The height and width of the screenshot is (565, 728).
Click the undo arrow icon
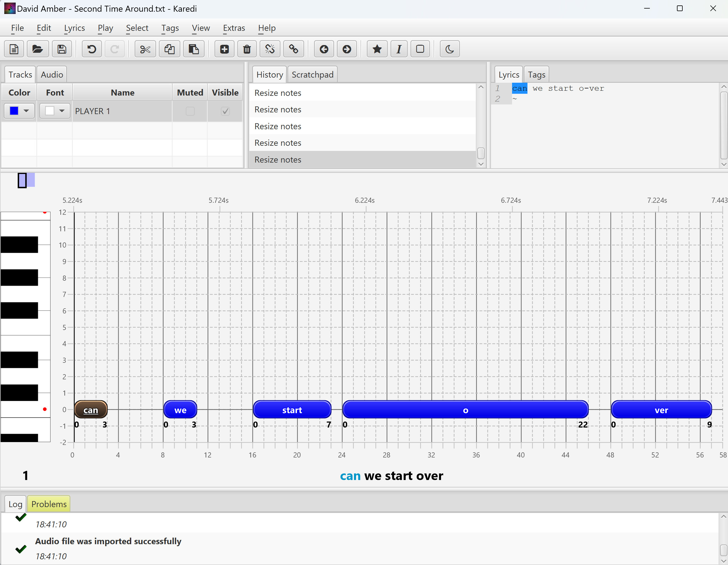coord(92,49)
